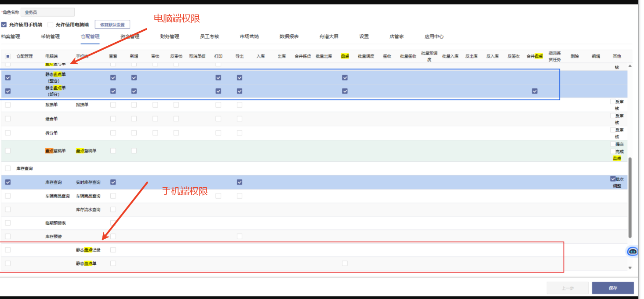Image resolution: width=644 pixels, height=299 pixels.
Task: Click the scroll-down arrow of the permissions table
Action: pyautogui.click(x=629, y=267)
